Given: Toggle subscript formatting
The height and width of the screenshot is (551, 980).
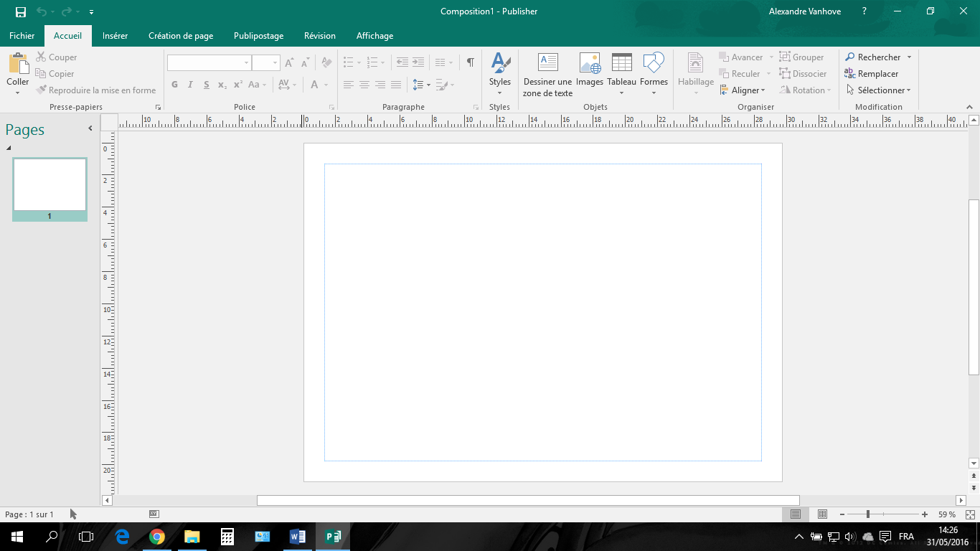Looking at the screenshot, I should pyautogui.click(x=222, y=85).
